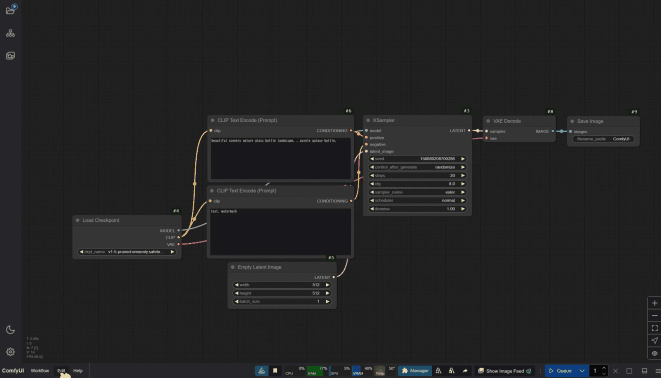This screenshot has height=378, width=661.
Task: Open the Workflow menu
Action: (x=40, y=371)
